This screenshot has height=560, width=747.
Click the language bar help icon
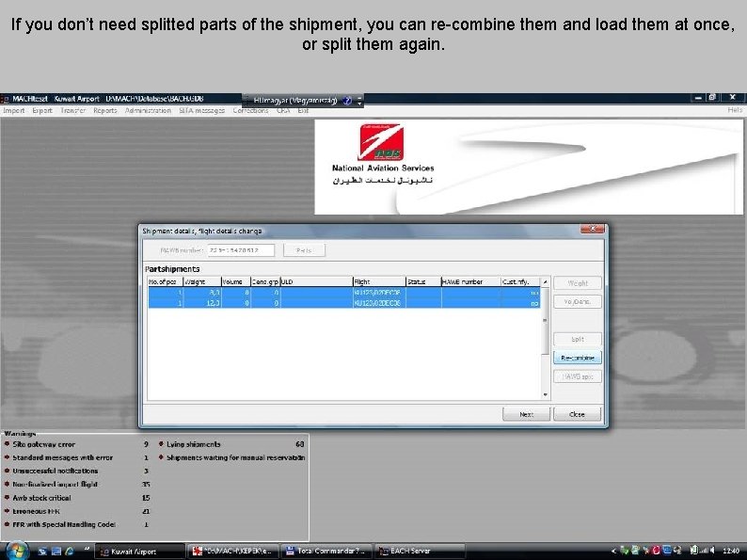coord(347,101)
